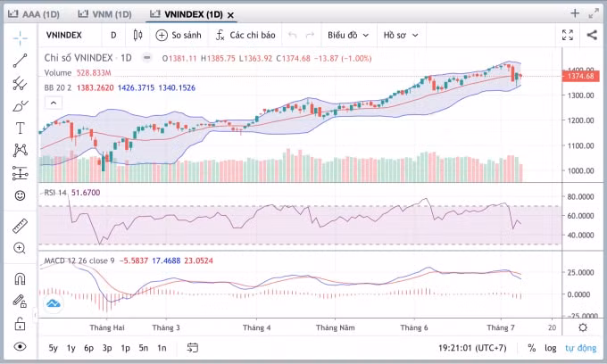Click the Tháng 4 time axis label
607x364 pixels.
pos(257,327)
